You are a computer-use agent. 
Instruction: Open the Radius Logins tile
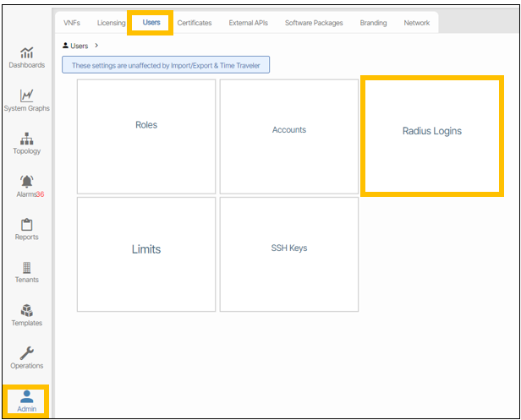(x=431, y=132)
